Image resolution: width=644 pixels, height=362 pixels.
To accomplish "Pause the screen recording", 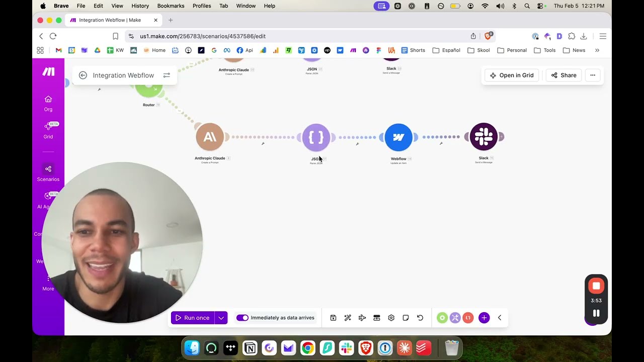I will pyautogui.click(x=596, y=313).
